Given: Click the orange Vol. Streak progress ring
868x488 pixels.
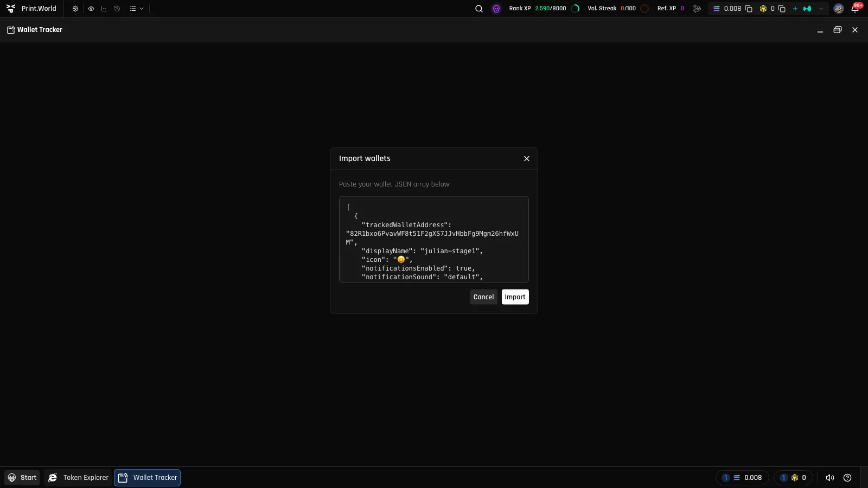Looking at the screenshot, I should point(644,9).
